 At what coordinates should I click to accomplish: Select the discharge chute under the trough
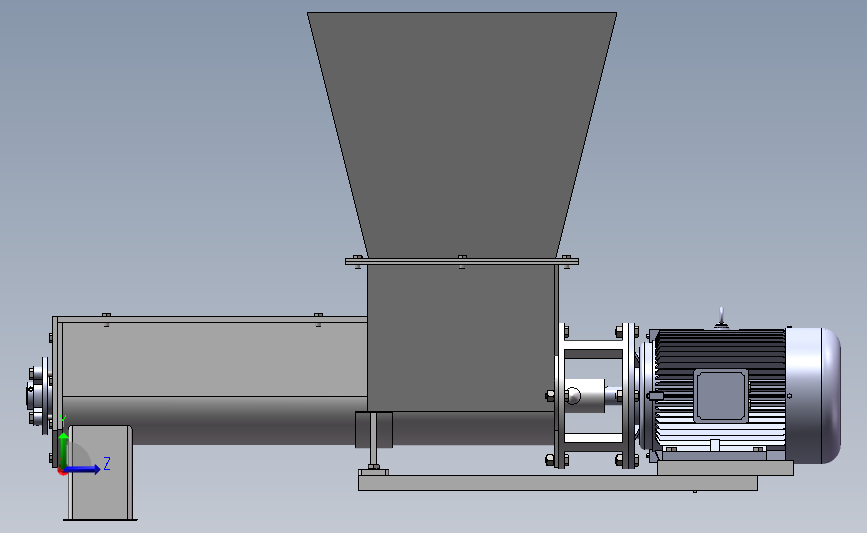100,473
